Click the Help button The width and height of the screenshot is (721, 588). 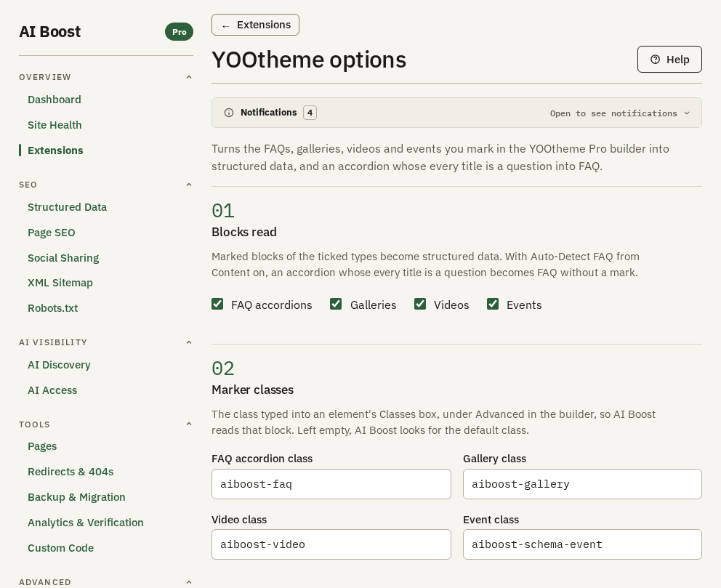pyautogui.click(x=669, y=60)
